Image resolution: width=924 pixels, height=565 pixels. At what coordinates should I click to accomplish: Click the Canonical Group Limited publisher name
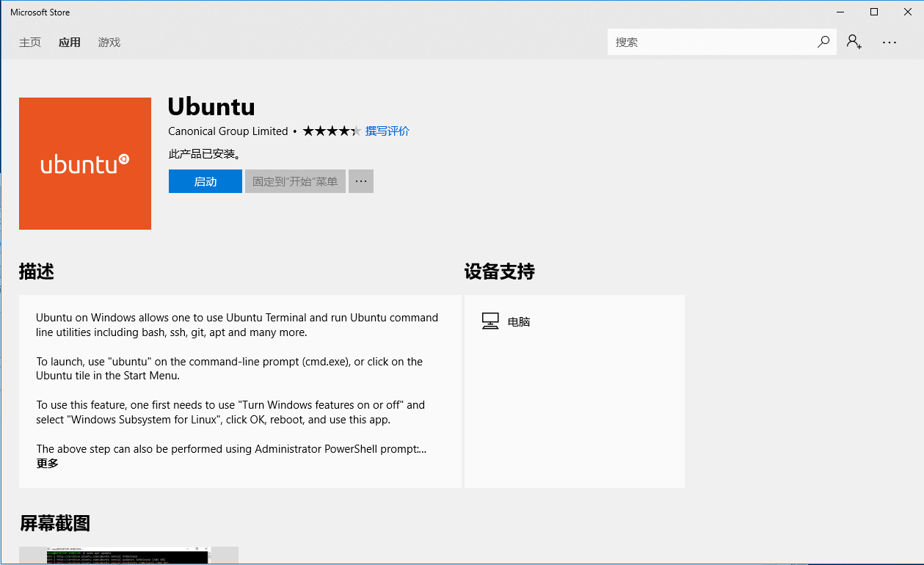click(x=228, y=131)
